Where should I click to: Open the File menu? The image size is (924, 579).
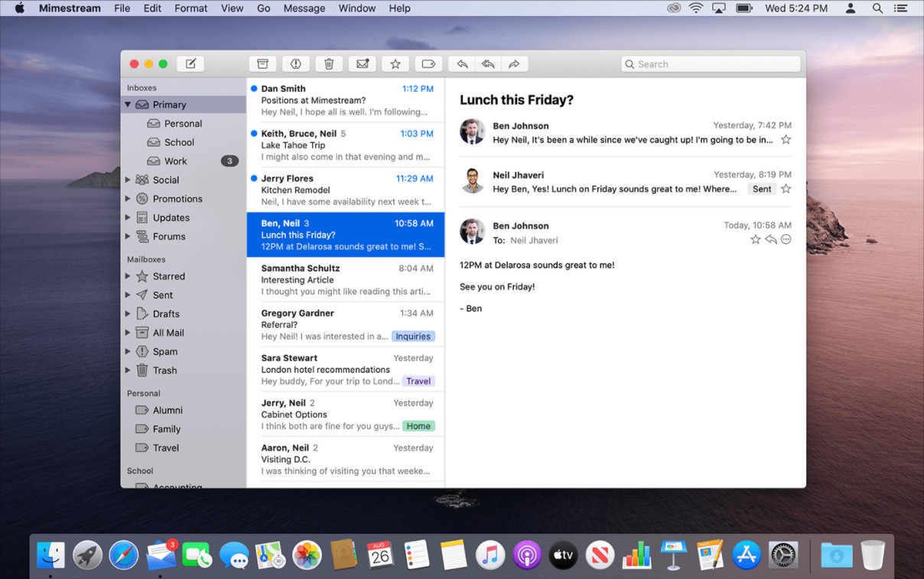point(122,8)
